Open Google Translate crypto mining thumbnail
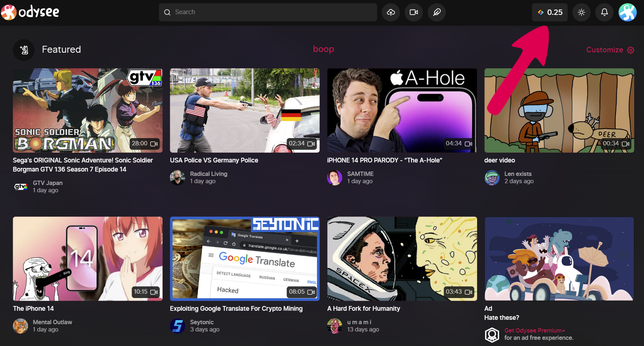The width and height of the screenshot is (644, 346). tap(245, 259)
